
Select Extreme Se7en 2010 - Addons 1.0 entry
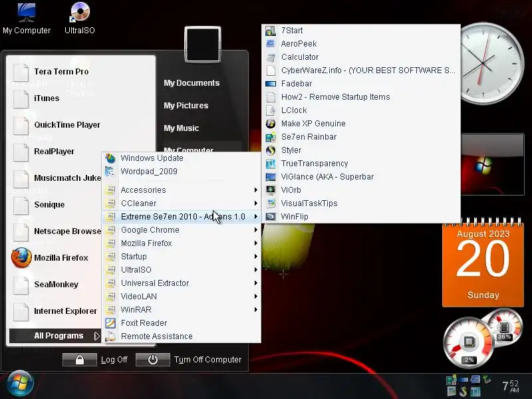(x=182, y=217)
